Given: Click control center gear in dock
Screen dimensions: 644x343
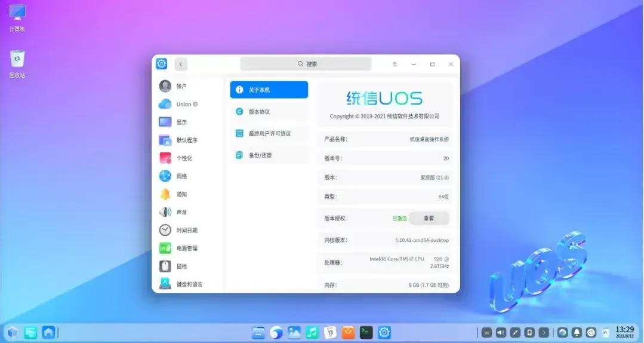Looking at the screenshot, I should 384,332.
